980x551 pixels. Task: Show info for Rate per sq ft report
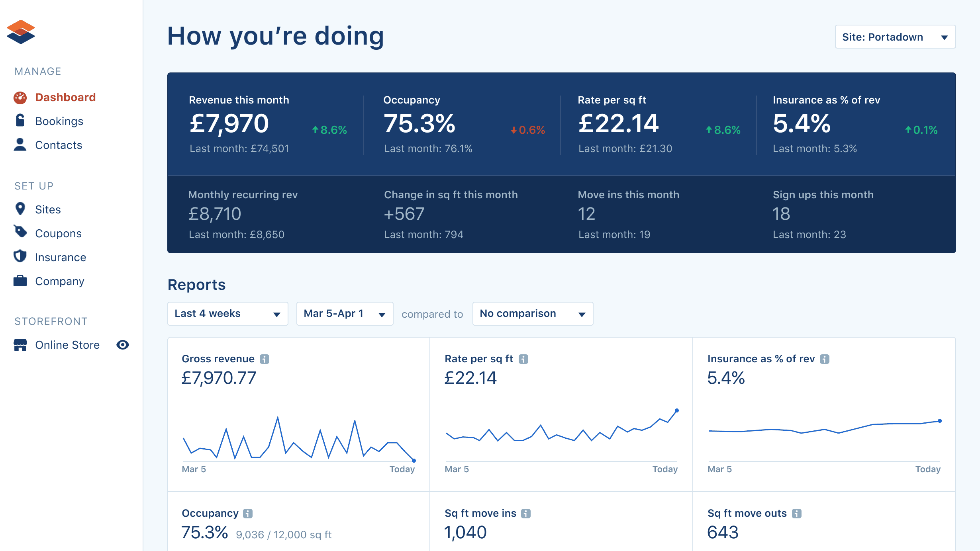click(523, 359)
